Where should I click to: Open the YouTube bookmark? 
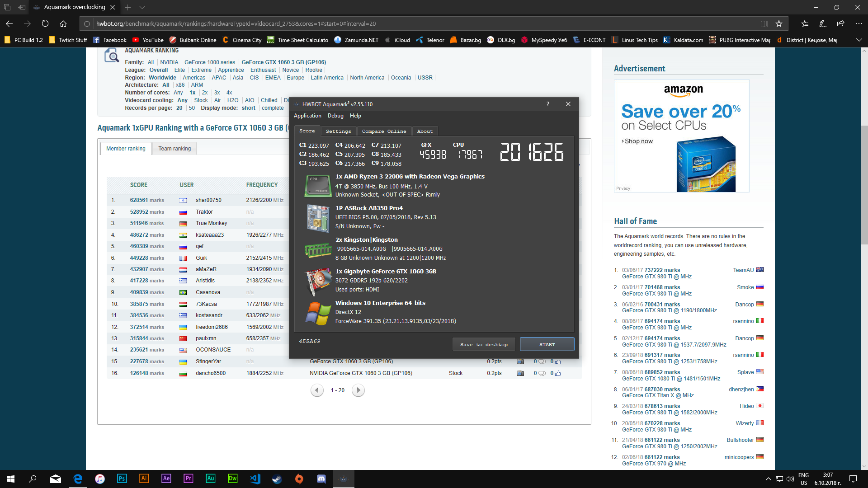148,40
